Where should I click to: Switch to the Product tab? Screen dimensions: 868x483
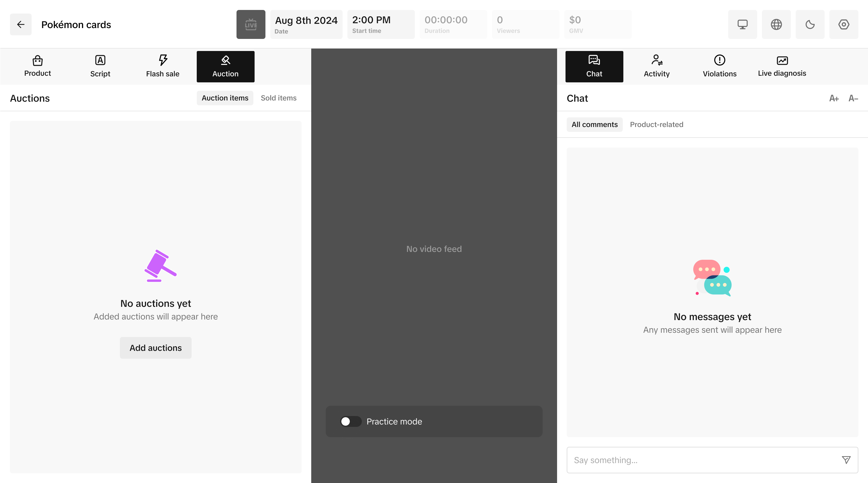pyautogui.click(x=37, y=66)
